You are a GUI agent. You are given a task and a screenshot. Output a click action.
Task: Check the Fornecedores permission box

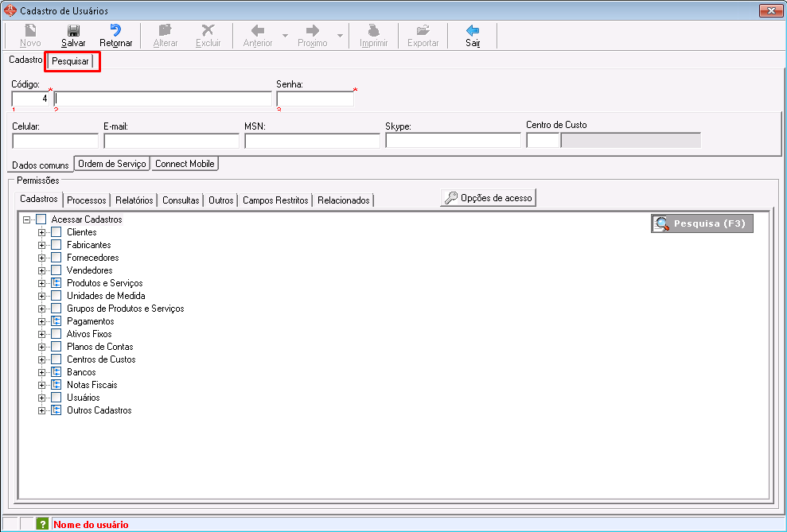pos(56,257)
